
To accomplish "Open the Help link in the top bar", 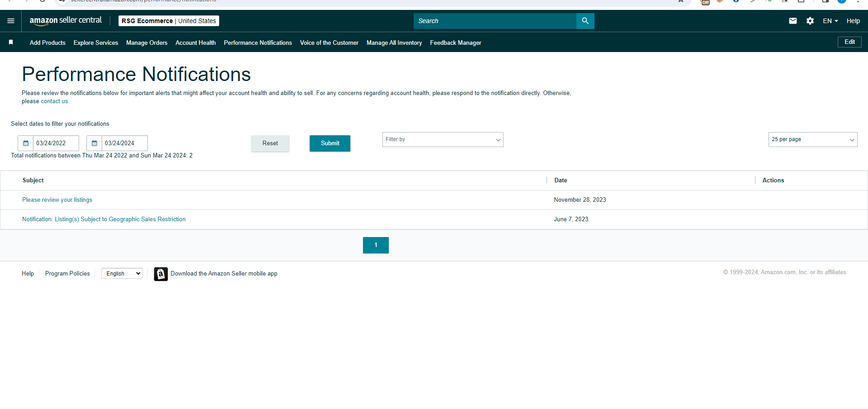I will (x=853, y=21).
